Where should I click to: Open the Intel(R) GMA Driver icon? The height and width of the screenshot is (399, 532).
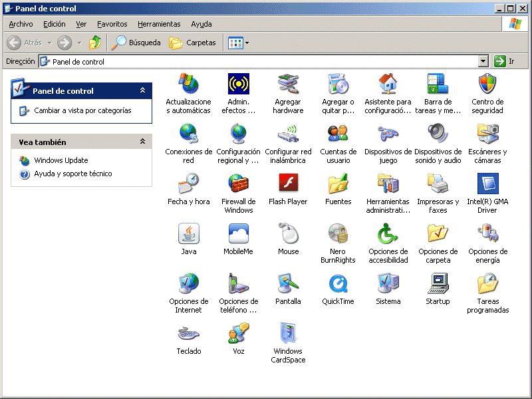point(487,184)
